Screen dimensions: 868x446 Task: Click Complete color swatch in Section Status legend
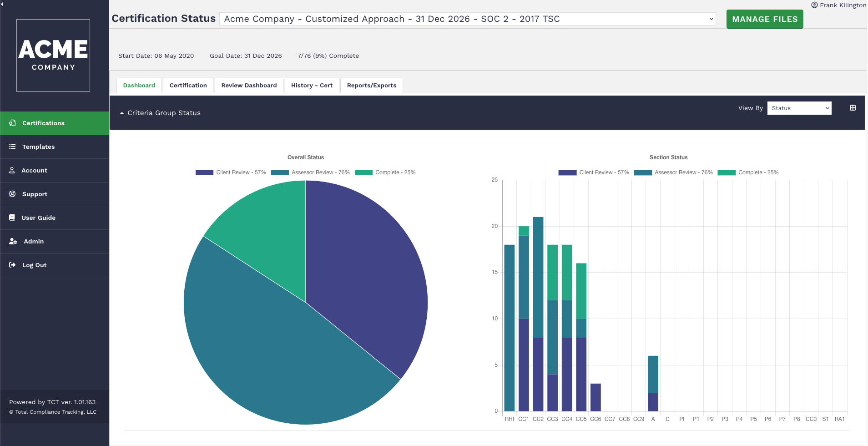tap(727, 172)
